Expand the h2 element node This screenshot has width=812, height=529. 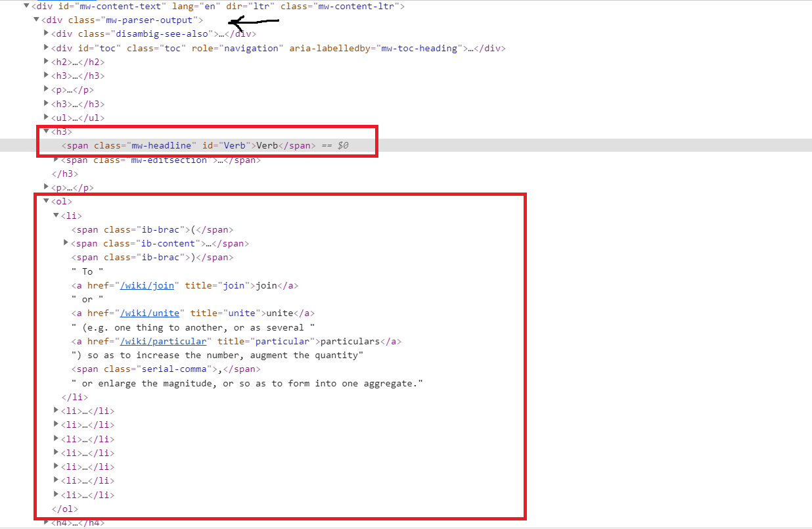46,62
